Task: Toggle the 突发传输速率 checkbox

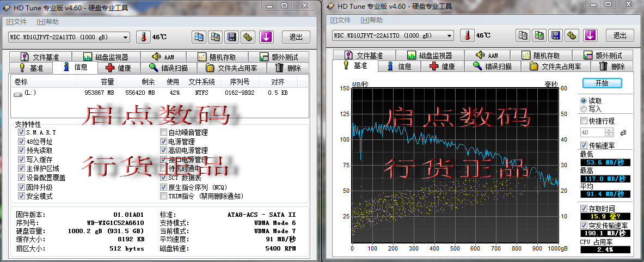Action: (584, 226)
